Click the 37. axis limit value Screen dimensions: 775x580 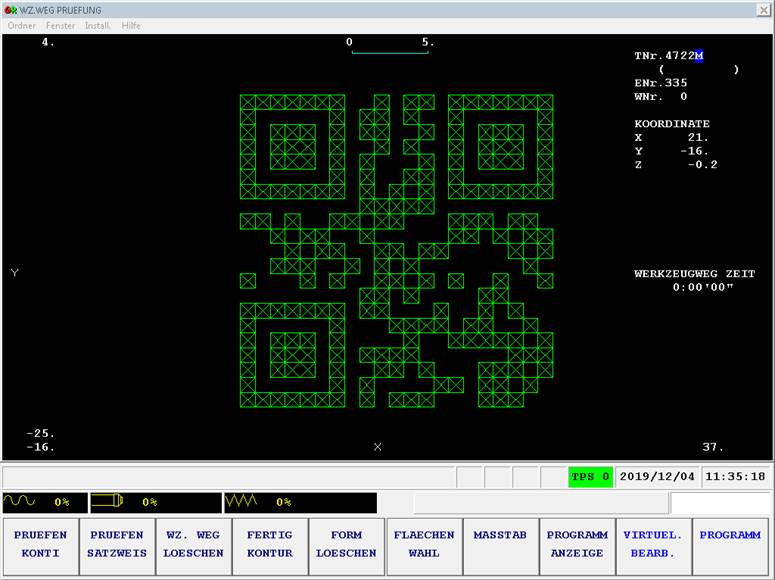[713, 447]
